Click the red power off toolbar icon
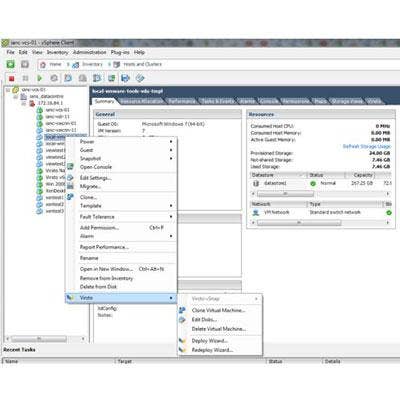The width and height of the screenshot is (400, 400). [12, 78]
